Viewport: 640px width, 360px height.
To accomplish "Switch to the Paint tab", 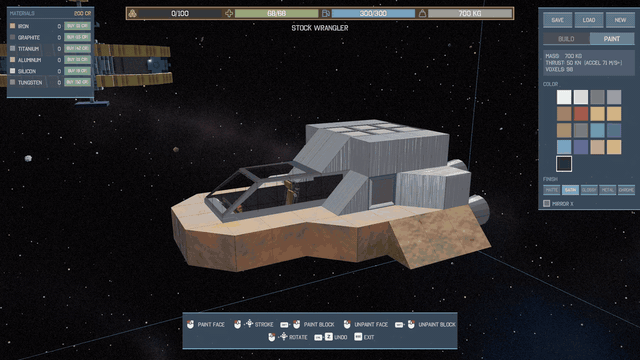I will 612,39.
